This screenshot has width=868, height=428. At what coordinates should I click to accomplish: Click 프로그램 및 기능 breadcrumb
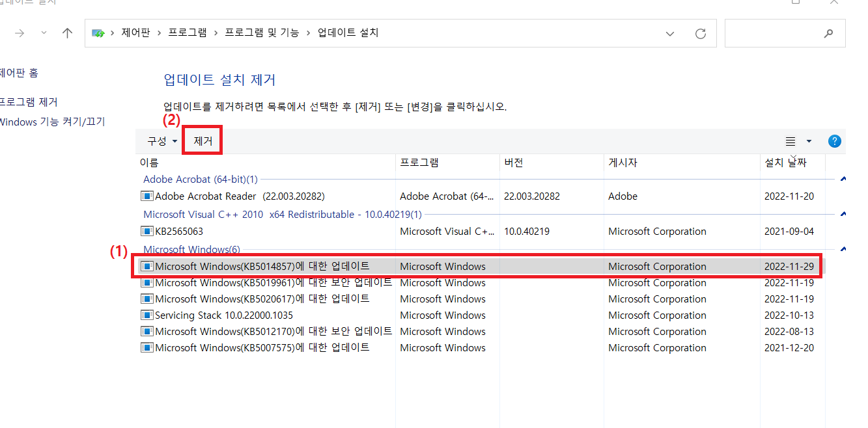262,33
